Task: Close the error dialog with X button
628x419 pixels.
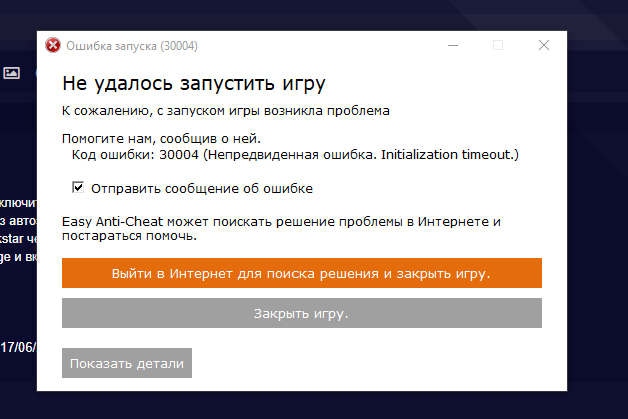Action: 543,45
